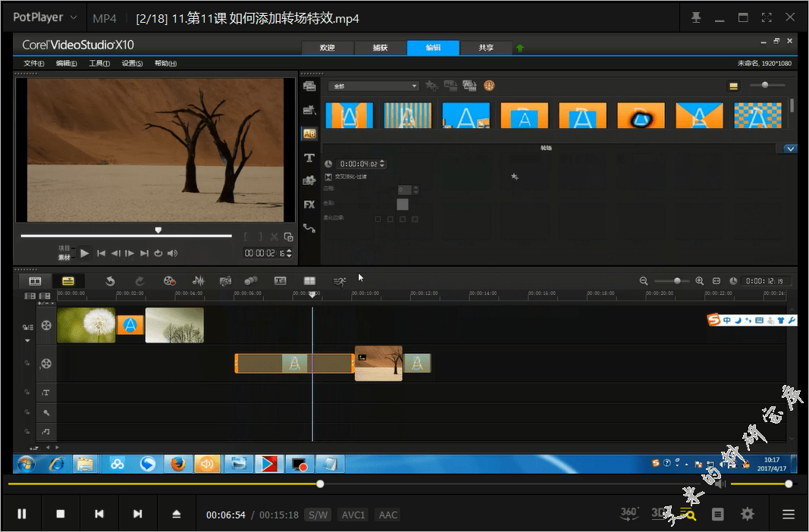Viewport: 809px width, 532px height.
Task: Select the dandelion clip on video track
Action: point(86,325)
